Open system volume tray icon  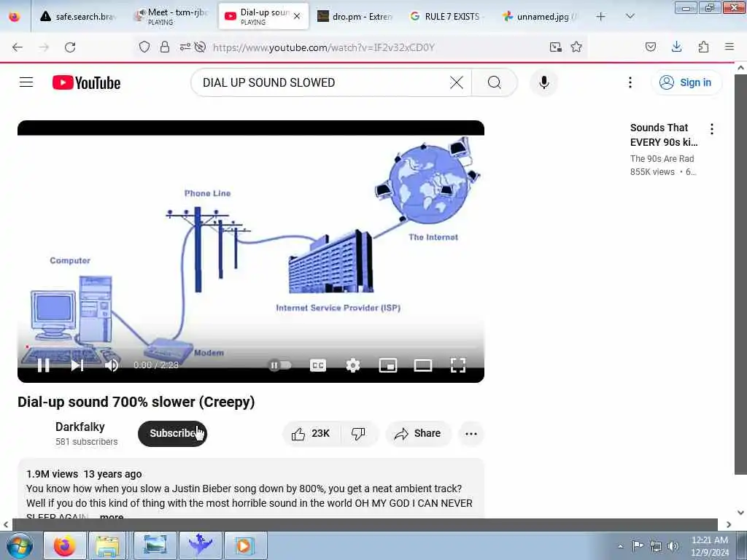673,545
